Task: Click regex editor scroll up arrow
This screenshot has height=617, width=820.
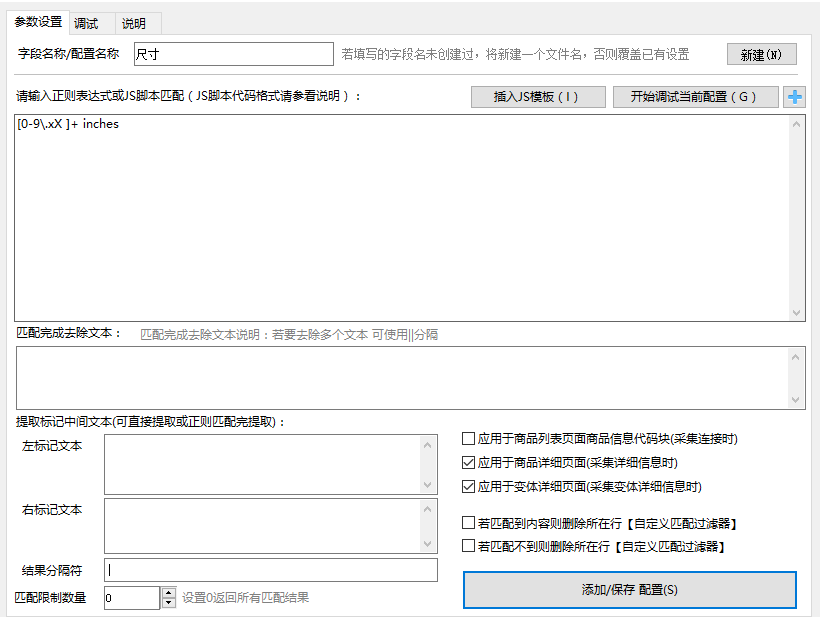Action: click(796, 124)
